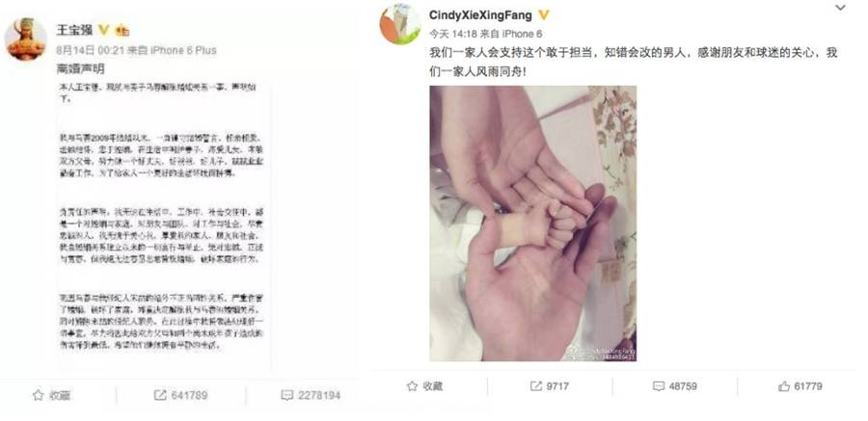Favorite the left post with the star icon
This screenshot has height=421, width=868.
51,395
